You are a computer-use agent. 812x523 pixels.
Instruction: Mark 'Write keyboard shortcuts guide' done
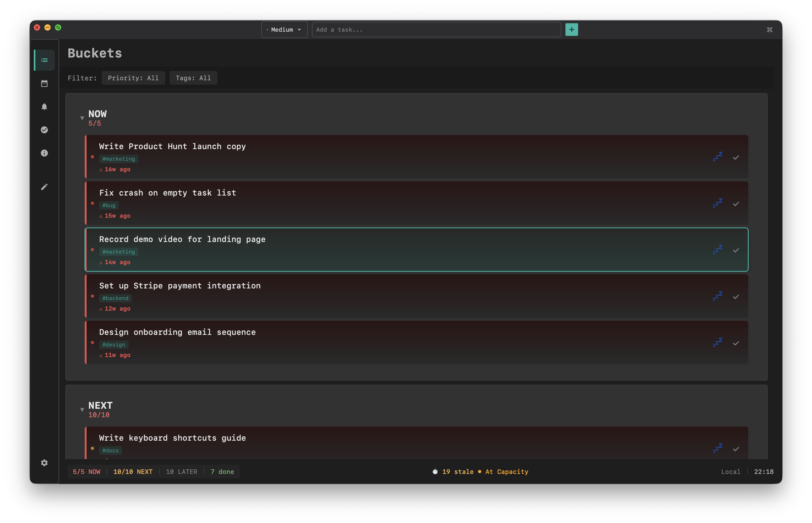point(736,449)
